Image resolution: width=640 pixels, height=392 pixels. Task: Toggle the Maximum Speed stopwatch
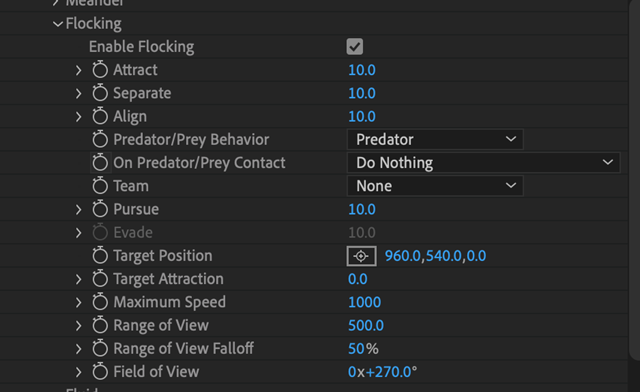100,302
